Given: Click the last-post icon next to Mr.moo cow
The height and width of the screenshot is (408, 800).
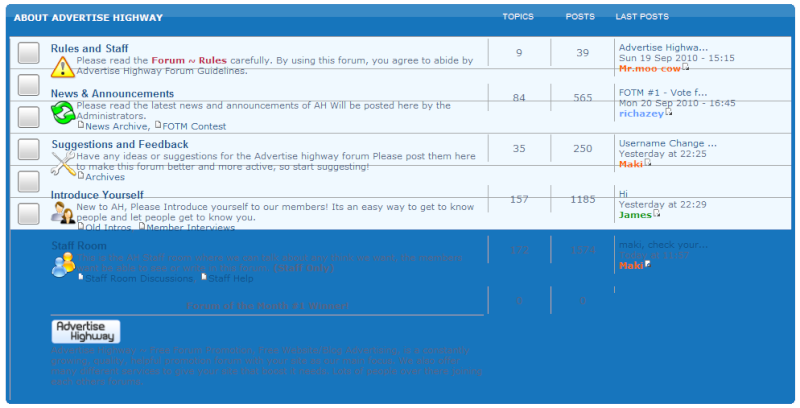Looking at the screenshot, I should pos(686,67).
